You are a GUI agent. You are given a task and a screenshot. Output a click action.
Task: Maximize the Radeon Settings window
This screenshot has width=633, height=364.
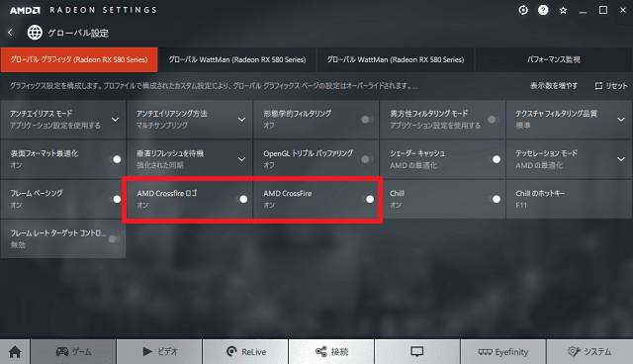[603, 10]
